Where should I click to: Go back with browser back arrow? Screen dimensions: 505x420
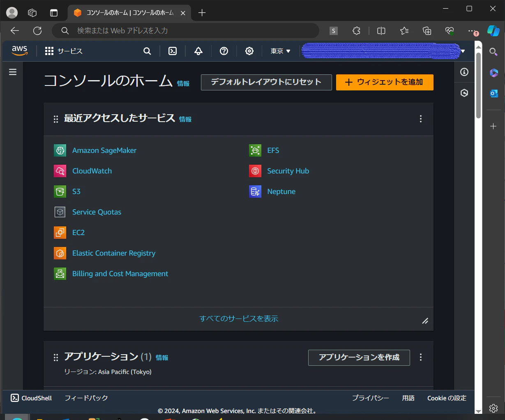(15, 31)
